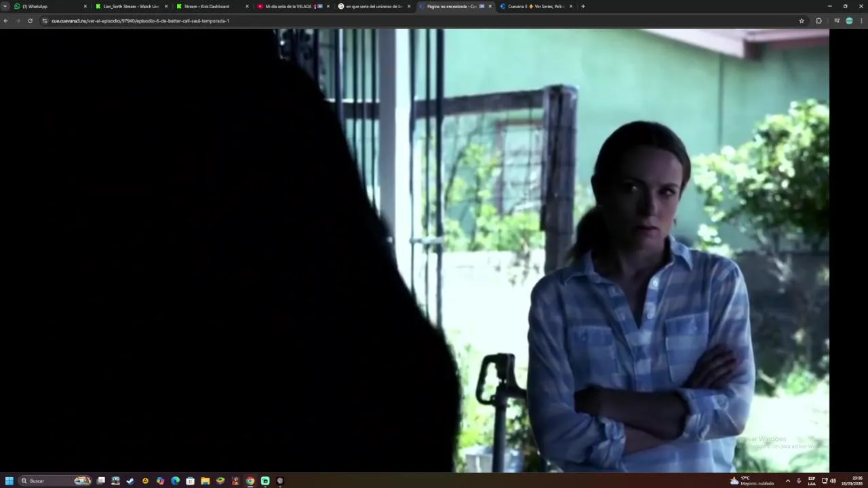Bookmark this page with the star
This screenshot has width=868, height=488.
802,21
